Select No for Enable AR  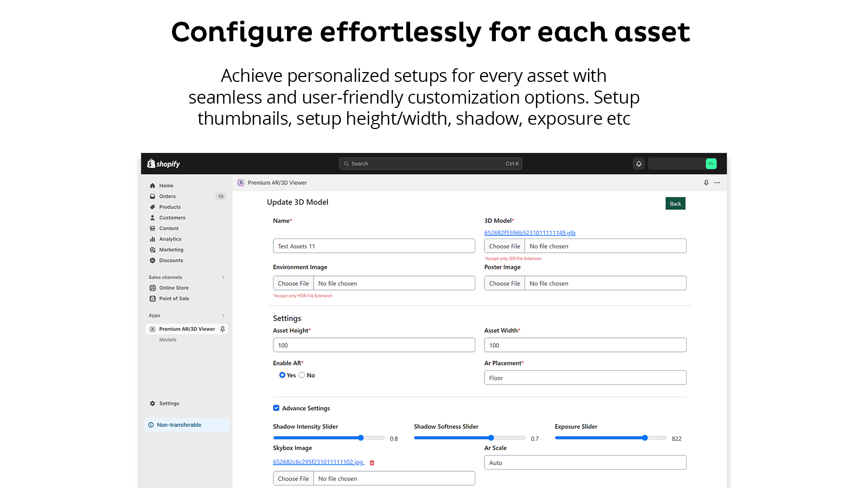pyautogui.click(x=302, y=375)
